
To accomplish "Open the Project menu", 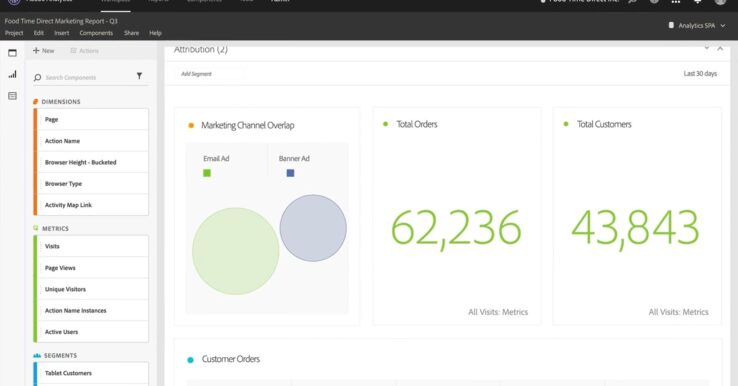I will (14, 33).
